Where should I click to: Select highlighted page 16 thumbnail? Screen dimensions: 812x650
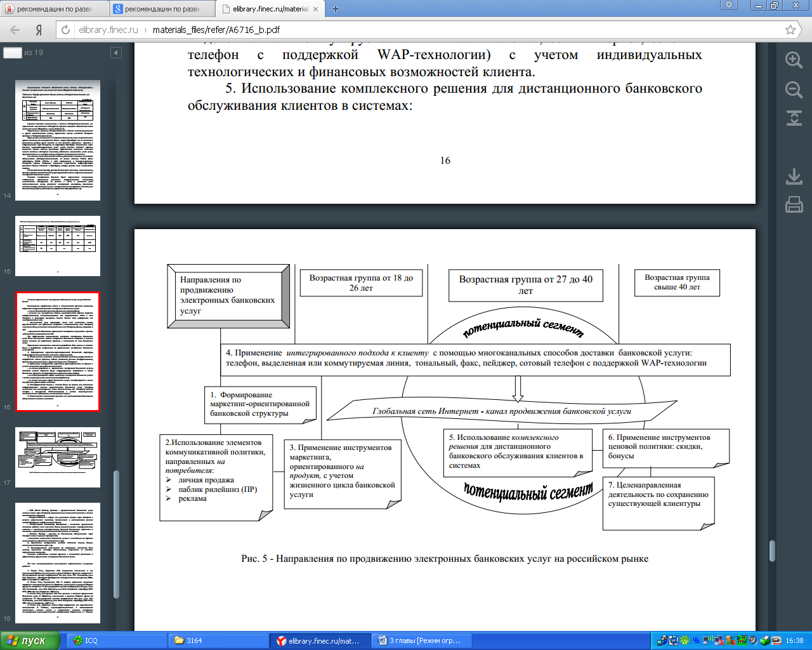(x=58, y=352)
